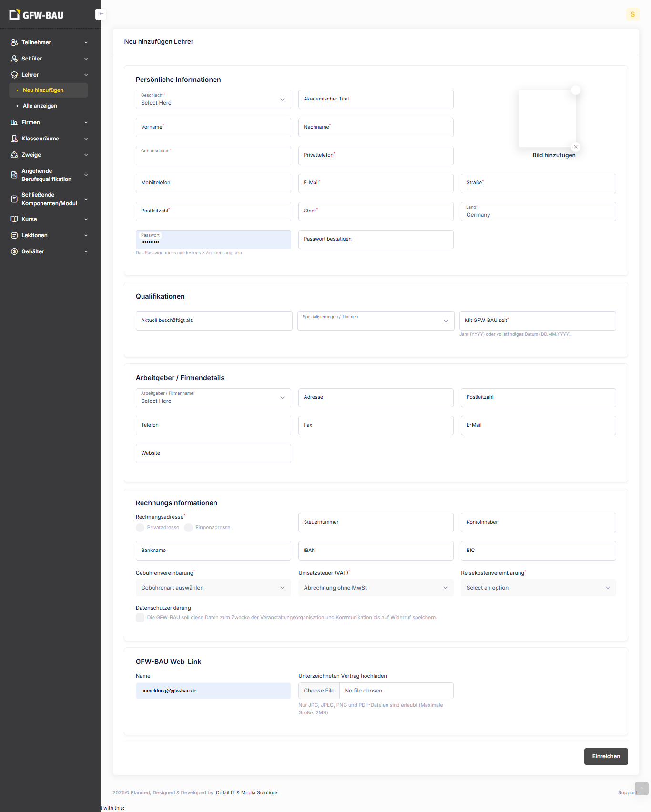651x812 pixels.
Task: Click the Teilnehmer sidebar icon
Action: pos(14,42)
